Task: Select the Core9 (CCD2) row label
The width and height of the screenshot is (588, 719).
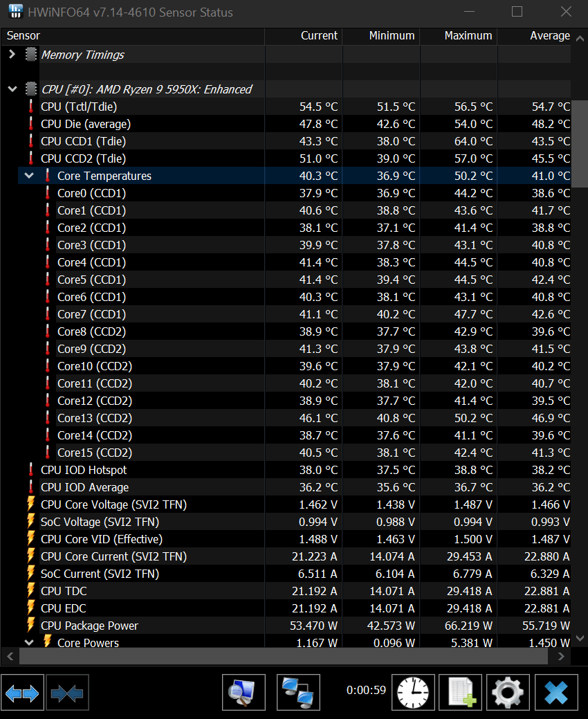Action: [92, 349]
